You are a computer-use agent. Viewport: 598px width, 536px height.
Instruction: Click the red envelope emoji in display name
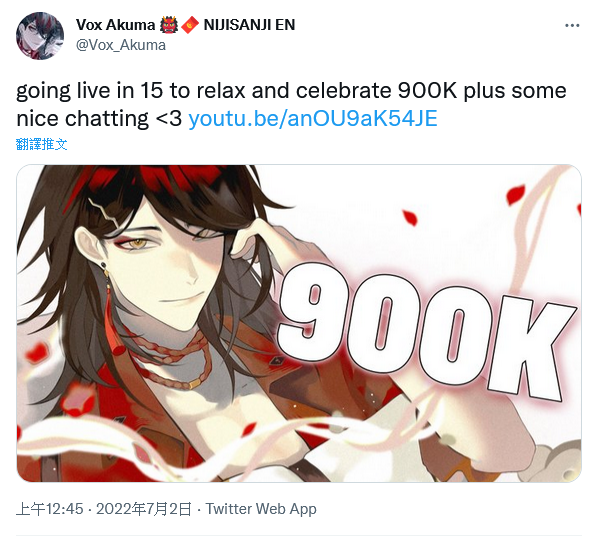[x=190, y=25]
